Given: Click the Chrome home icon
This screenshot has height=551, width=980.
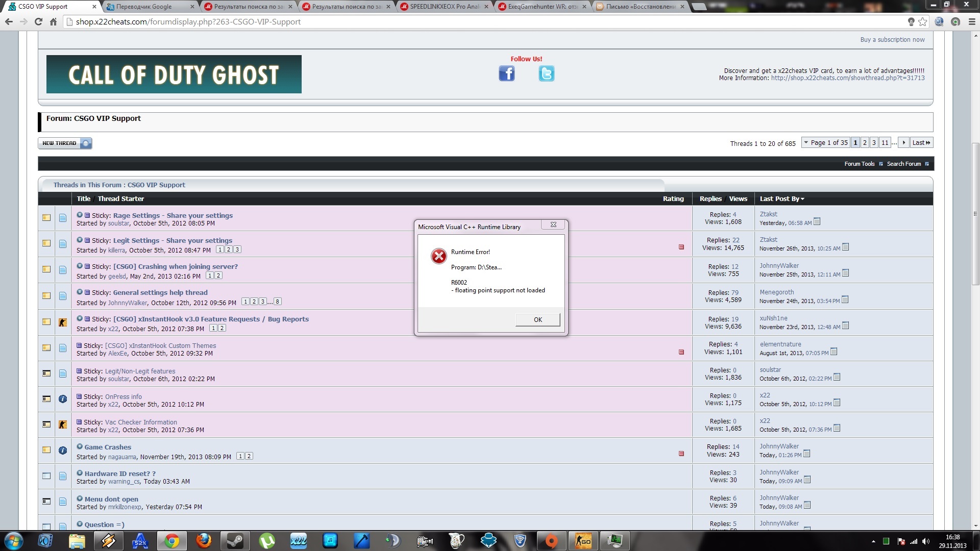Looking at the screenshot, I should point(53,22).
